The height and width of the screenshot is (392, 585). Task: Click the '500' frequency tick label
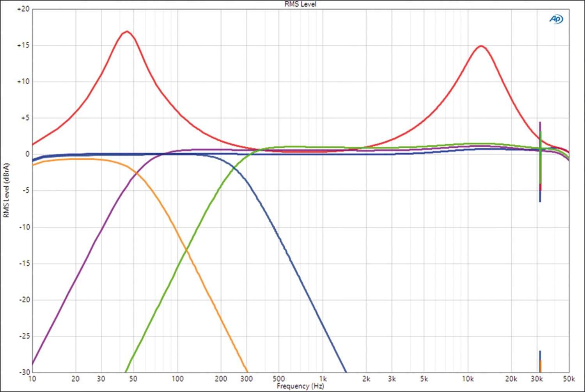click(x=278, y=379)
